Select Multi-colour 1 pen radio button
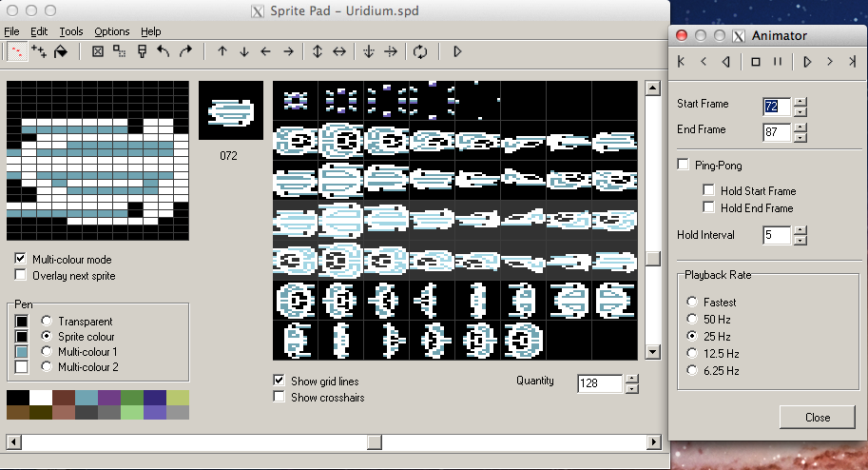The width and height of the screenshot is (868, 470). pyautogui.click(x=47, y=351)
